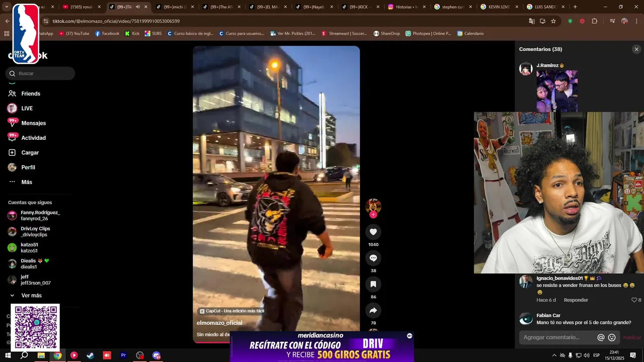644x362 pixels.
Task: Open the followed account jeff3rson_007
Action: (29, 280)
